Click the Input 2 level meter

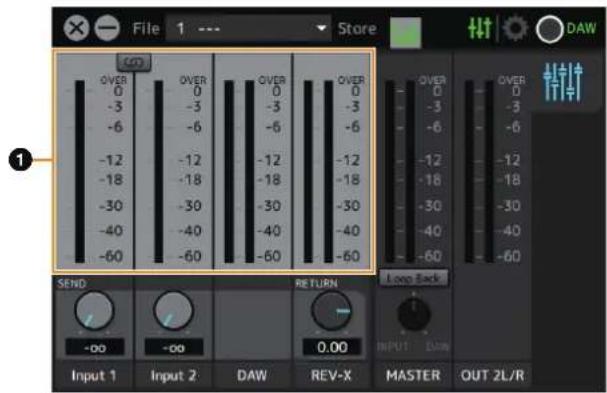coord(159,172)
